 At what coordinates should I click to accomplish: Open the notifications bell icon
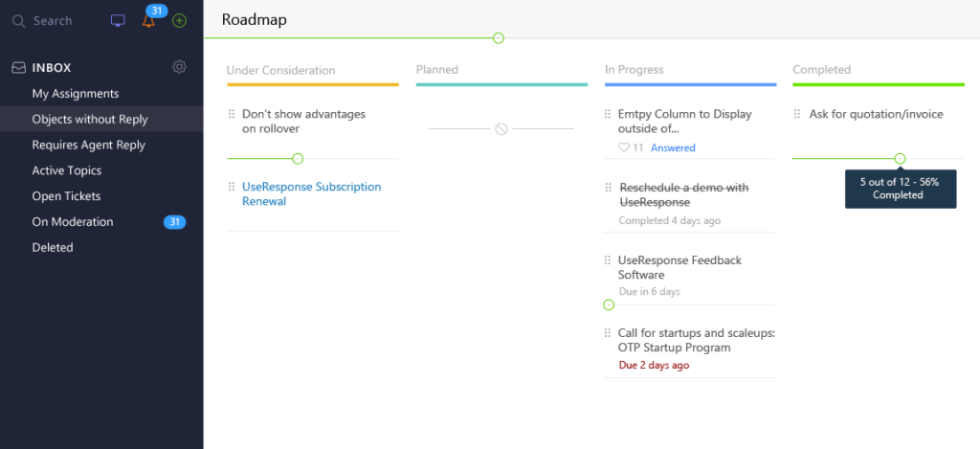click(x=148, y=21)
